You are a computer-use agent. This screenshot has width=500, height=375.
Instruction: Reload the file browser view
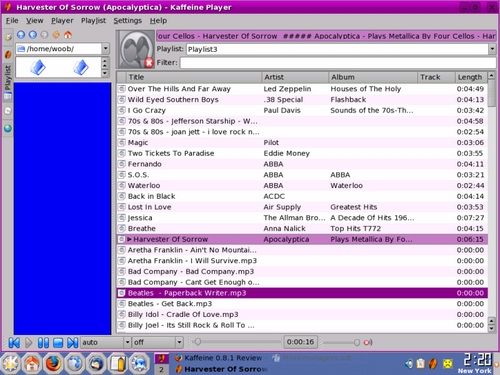tap(56, 35)
